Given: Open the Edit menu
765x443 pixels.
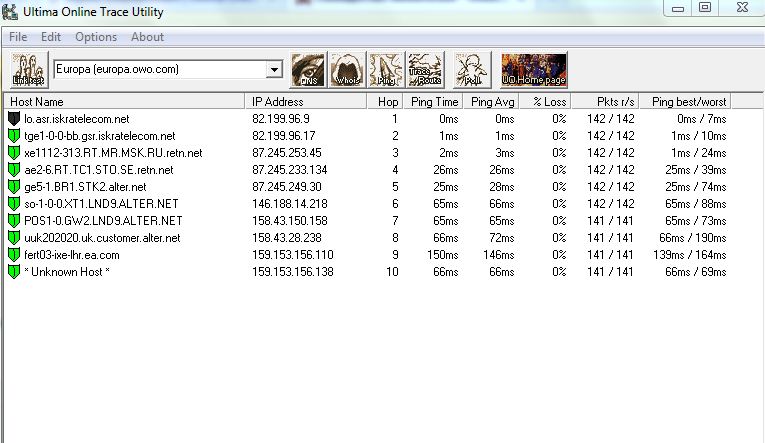Looking at the screenshot, I should (x=51, y=37).
